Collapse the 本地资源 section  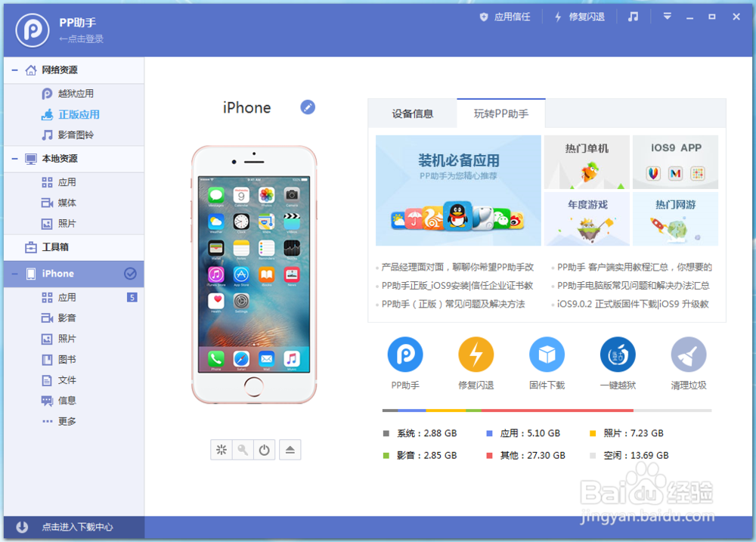click(14, 159)
